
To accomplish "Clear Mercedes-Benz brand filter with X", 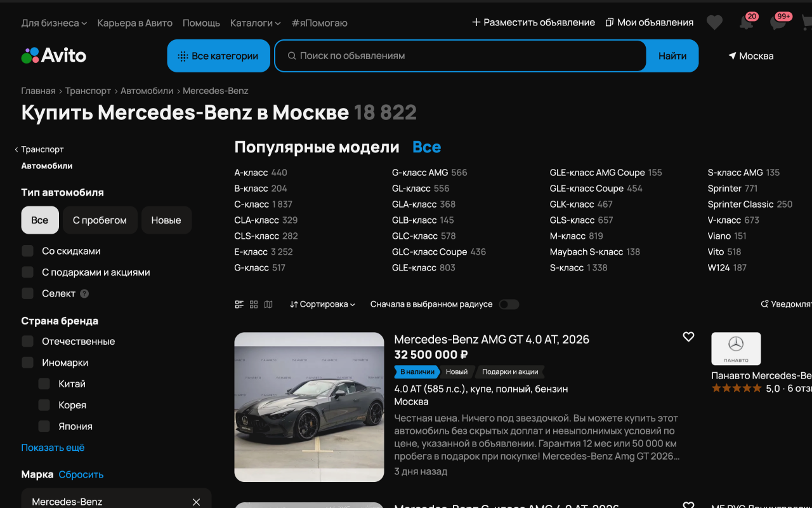I will point(196,502).
